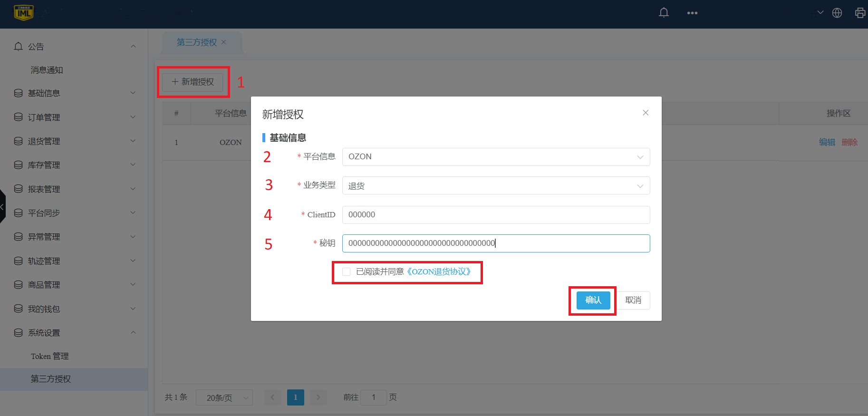
Task: Click the 退货管理 sidebar stack icon
Action: click(19, 141)
